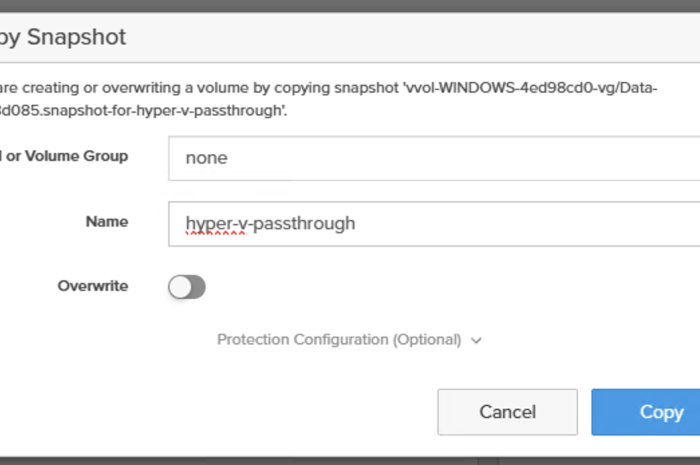Click the Overwrite label text
This screenshot has height=465, width=700.
[x=92, y=286]
